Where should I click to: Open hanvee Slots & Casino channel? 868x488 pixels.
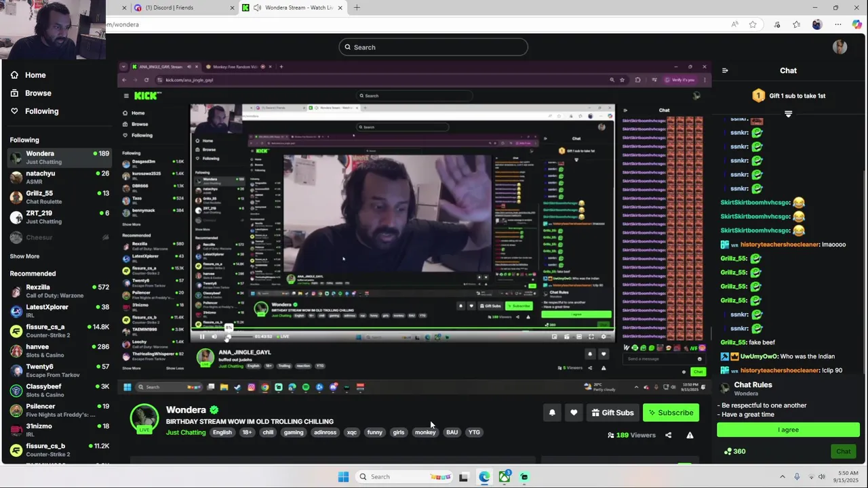pyautogui.click(x=60, y=350)
